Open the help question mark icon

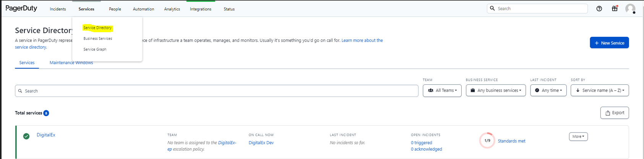pos(599,9)
